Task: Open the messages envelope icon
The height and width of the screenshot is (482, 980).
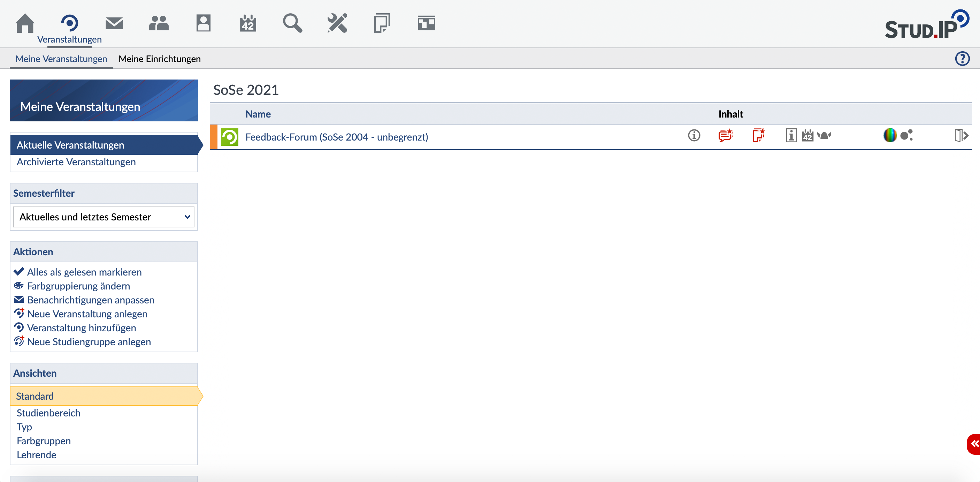Action: (x=114, y=24)
